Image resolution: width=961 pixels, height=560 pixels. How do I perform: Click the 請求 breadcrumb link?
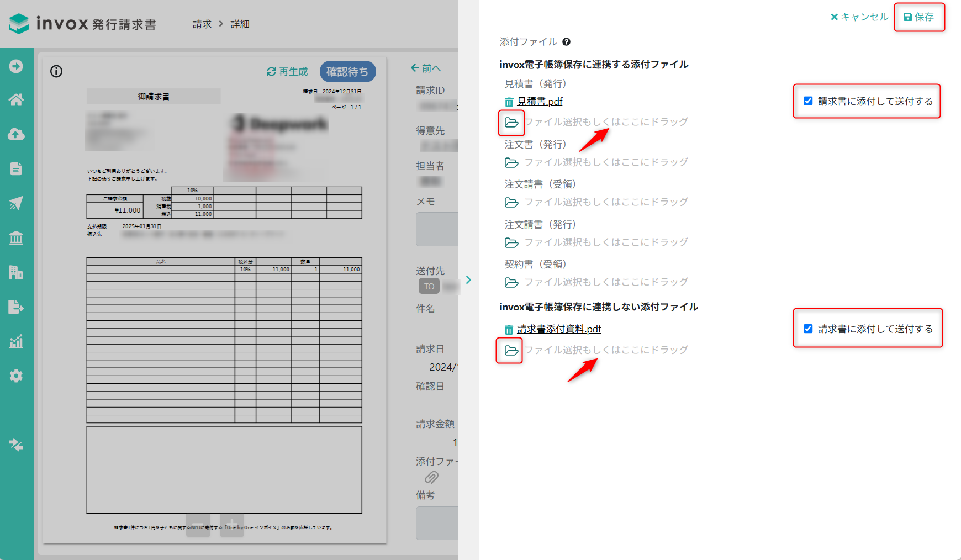(x=202, y=24)
